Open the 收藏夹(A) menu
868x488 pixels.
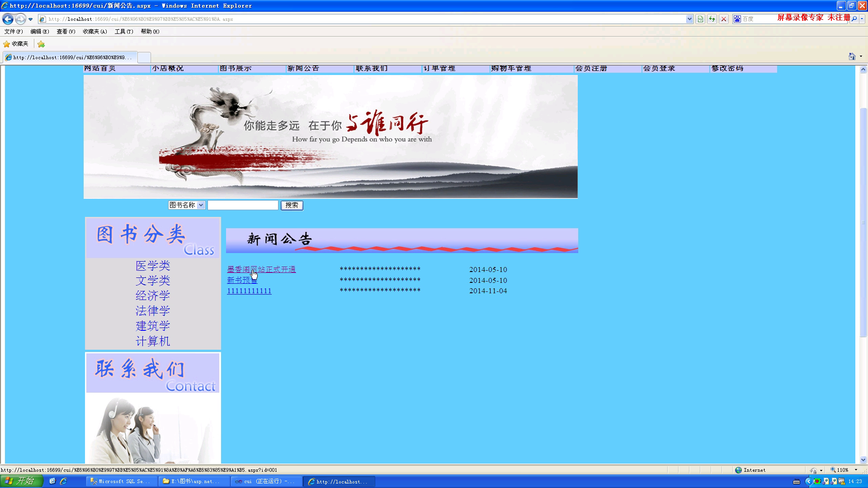(95, 32)
